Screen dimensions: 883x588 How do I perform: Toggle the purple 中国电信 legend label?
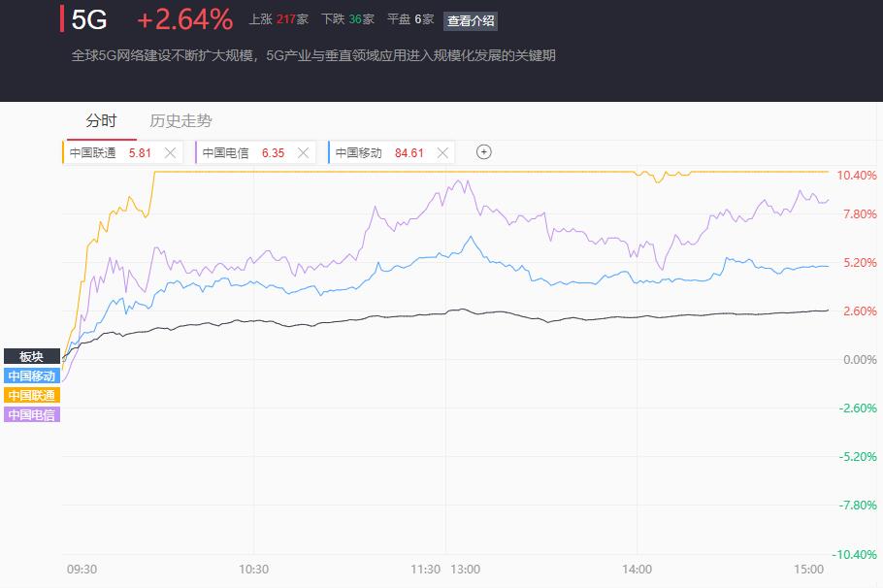31,415
